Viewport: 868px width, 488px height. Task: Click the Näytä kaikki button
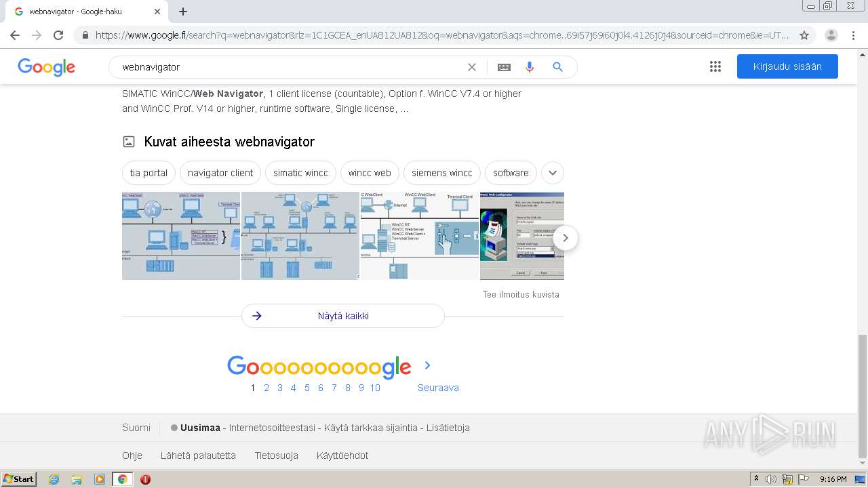pos(343,316)
